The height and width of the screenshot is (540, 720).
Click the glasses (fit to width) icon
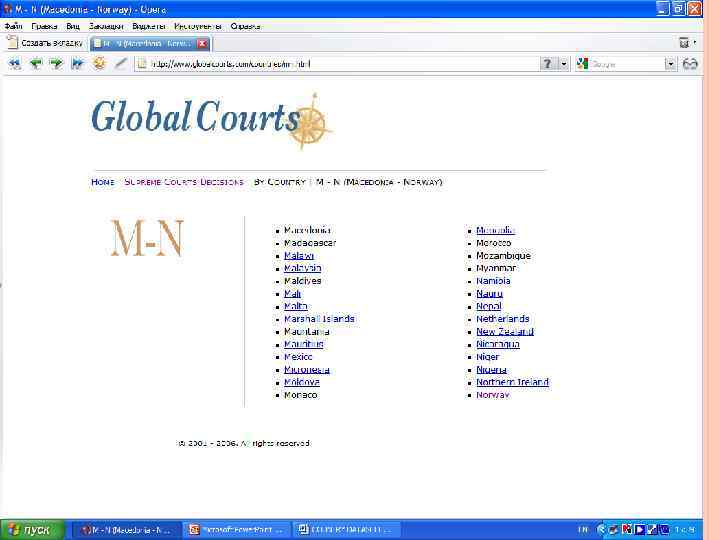click(x=690, y=64)
